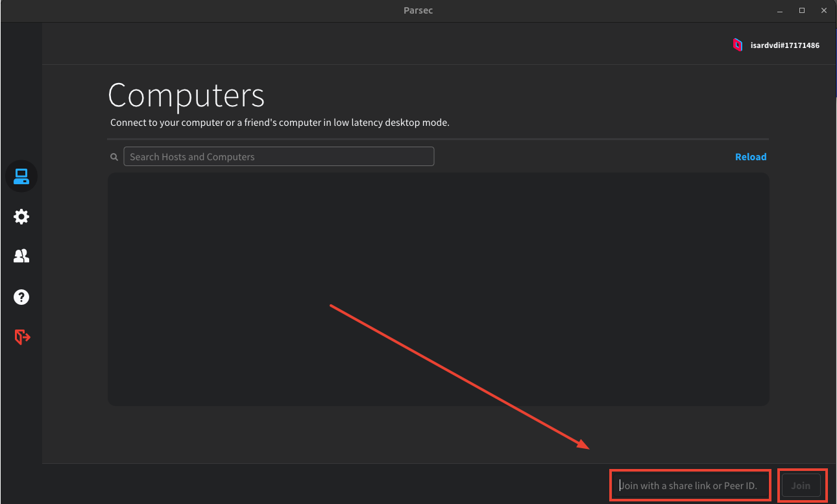The image size is (837, 504).
Task: Click the divider line under the description
Action: tap(438, 139)
